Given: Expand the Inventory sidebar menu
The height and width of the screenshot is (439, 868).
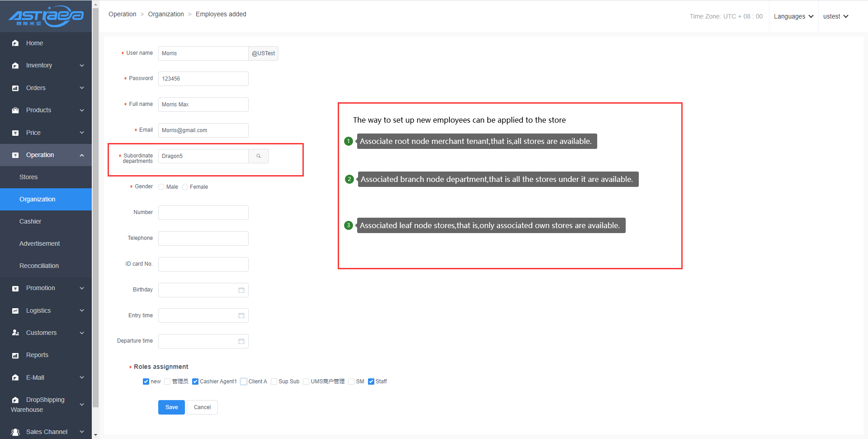Looking at the screenshot, I should tap(45, 66).
